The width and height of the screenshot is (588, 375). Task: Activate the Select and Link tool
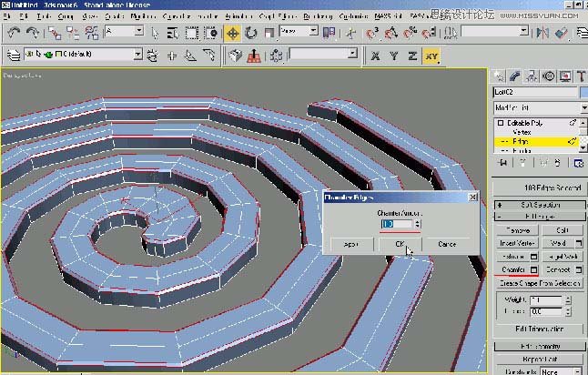click(55, 33)
